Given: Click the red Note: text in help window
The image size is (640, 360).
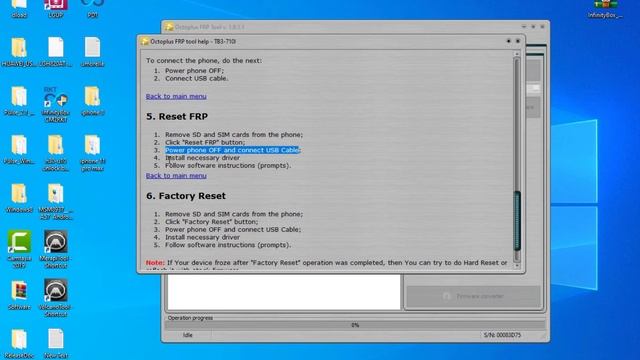Looking at the screenshot, I should point(155,263).
